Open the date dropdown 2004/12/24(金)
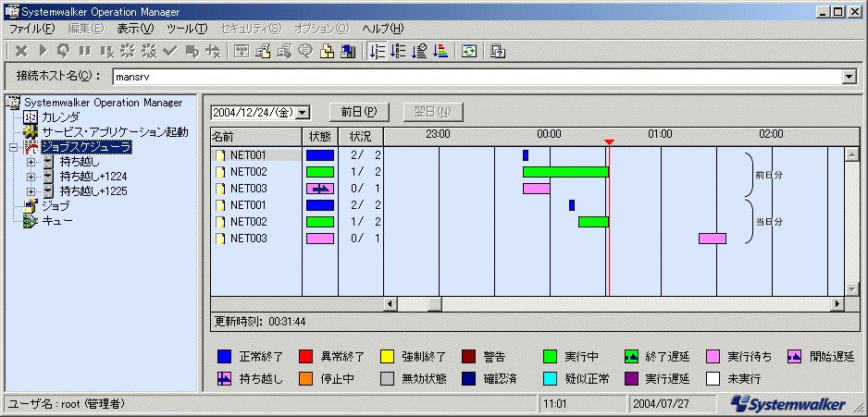 pos(303,112)
